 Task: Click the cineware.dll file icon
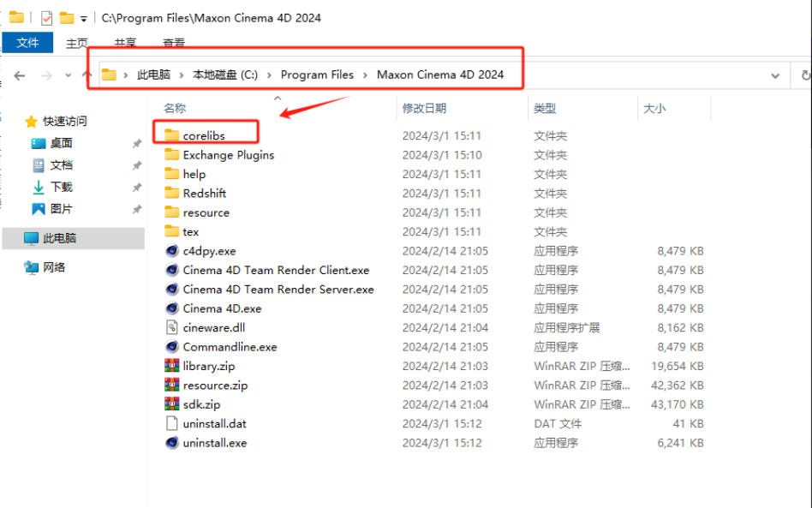click(x=172, y=327)
